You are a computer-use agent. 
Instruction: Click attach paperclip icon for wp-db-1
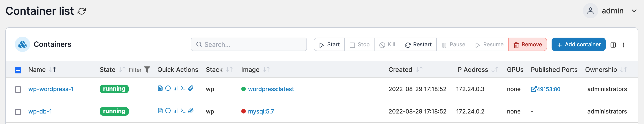point(191,111)
